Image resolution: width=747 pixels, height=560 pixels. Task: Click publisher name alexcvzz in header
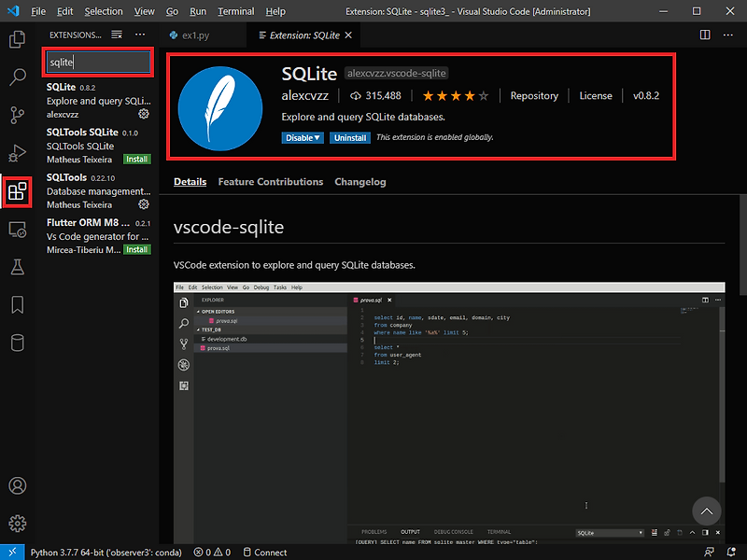point(305,96)
